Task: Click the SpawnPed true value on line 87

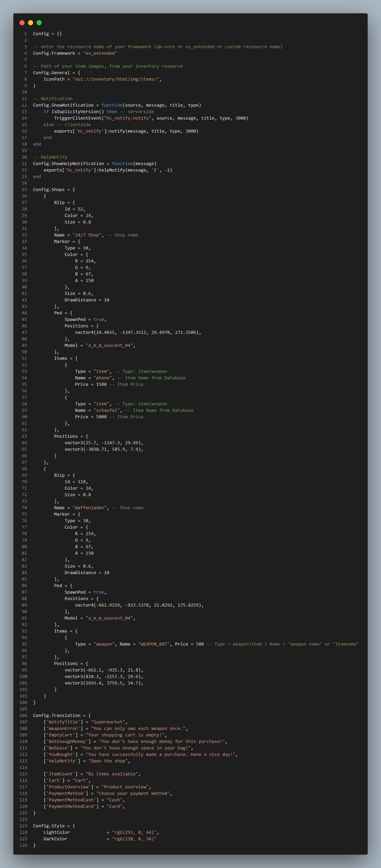Action: [99, 592]
